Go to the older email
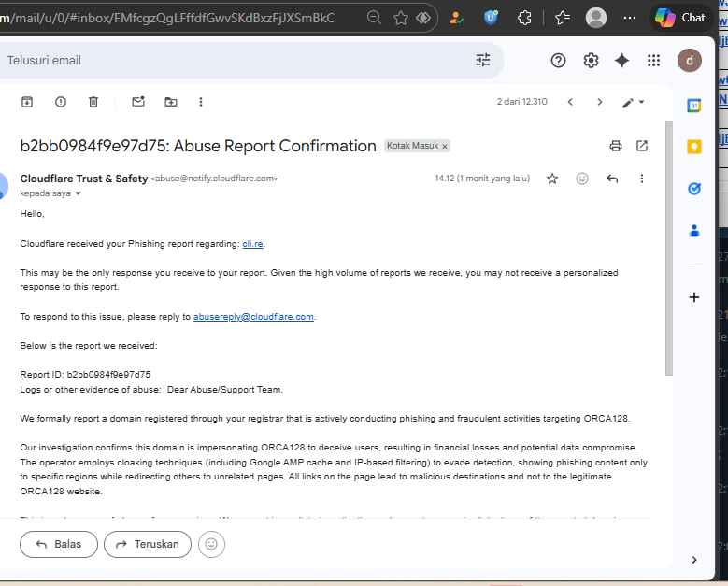The height and width of the screenshot is (586, 728). [x=599, y=102]
